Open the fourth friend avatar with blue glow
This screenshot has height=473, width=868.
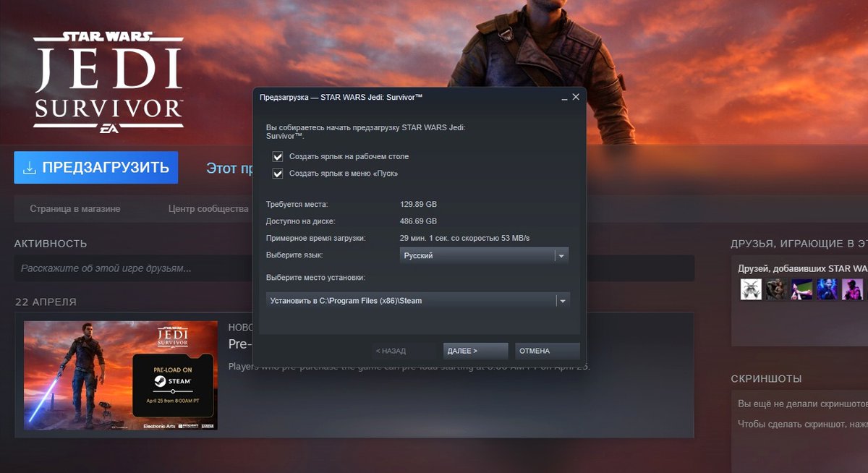(827, 289)
